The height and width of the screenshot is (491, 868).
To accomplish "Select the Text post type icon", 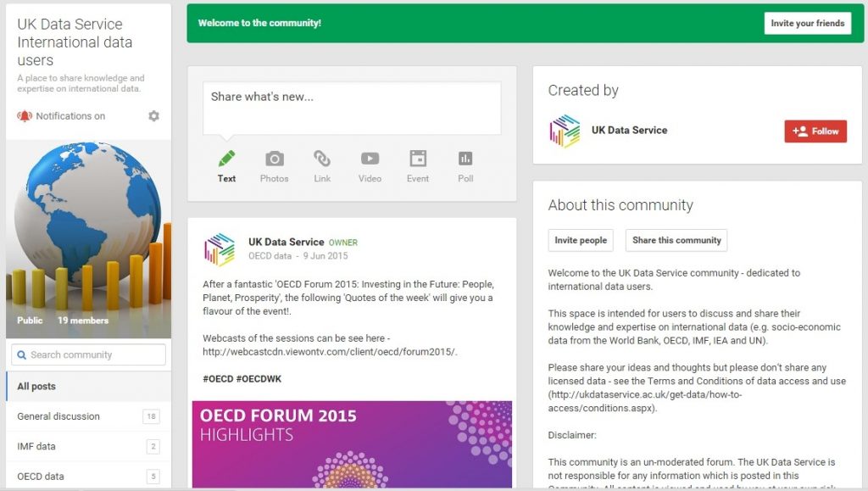I will (226, 165).
